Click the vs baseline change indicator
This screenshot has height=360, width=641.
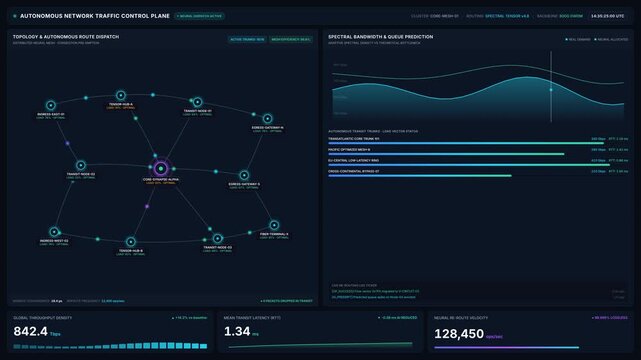(189, 318)
